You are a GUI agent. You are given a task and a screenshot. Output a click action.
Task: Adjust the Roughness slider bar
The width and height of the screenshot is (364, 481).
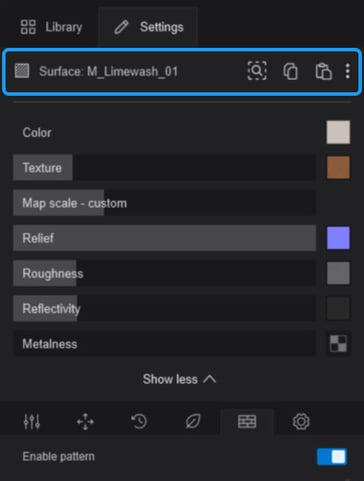point(164,273)
